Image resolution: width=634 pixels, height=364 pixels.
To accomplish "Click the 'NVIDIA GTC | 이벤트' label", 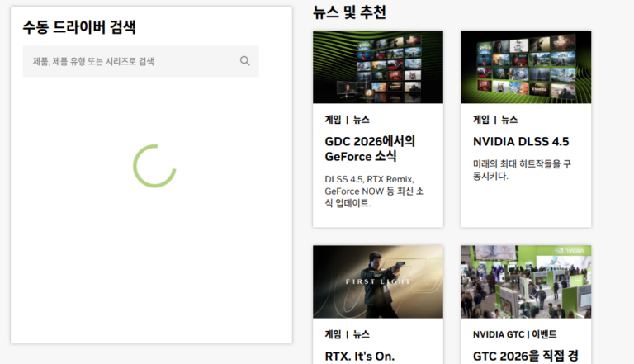I will 515,334.
